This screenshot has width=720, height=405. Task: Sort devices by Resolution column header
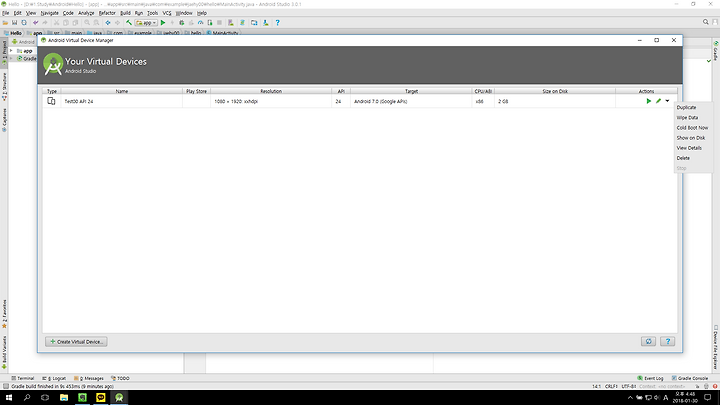(271, 91)
